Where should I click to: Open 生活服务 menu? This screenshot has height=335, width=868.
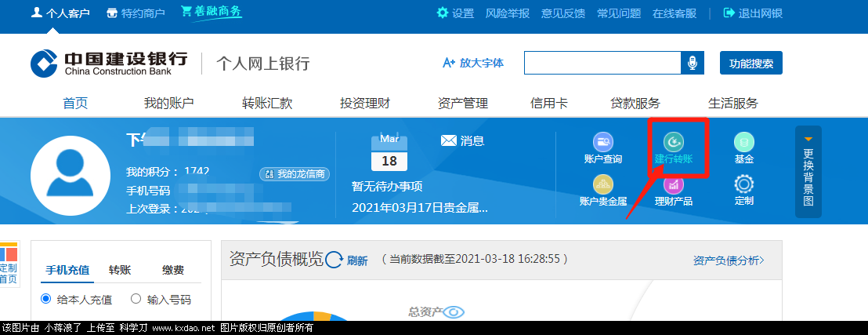[x=733, y=103]
